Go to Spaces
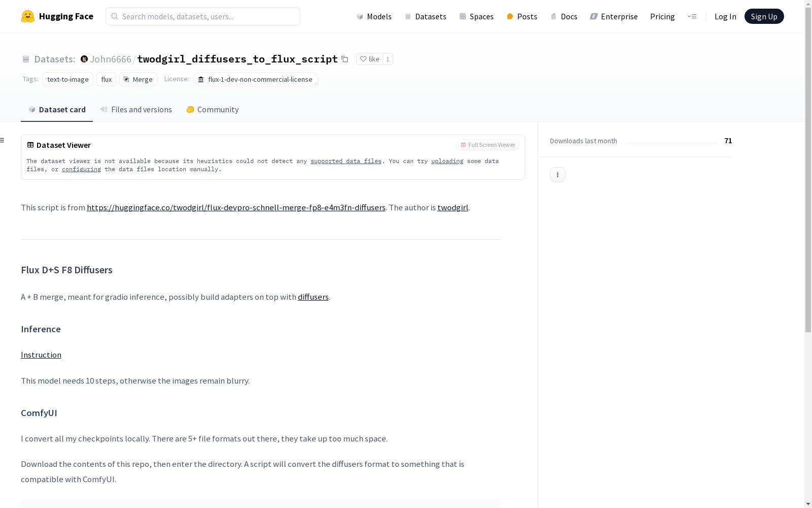This screenshot has width=812, height=508. (x=476, y=16)
